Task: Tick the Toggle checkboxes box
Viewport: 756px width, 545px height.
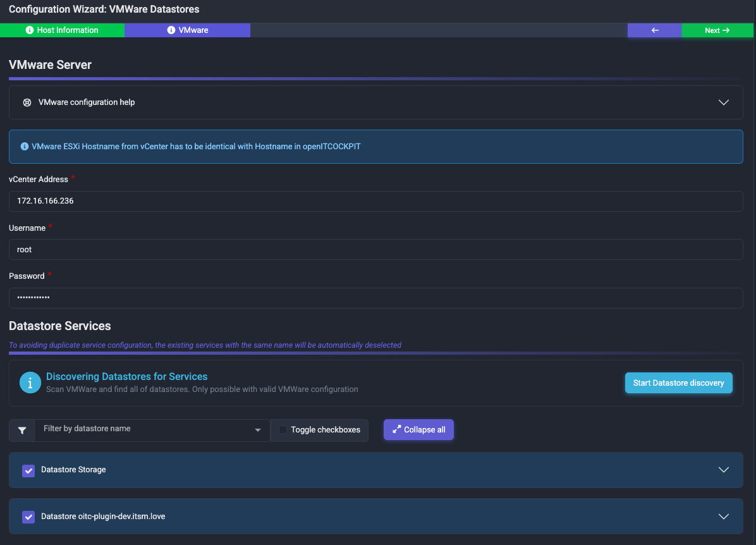Action: 283,430
